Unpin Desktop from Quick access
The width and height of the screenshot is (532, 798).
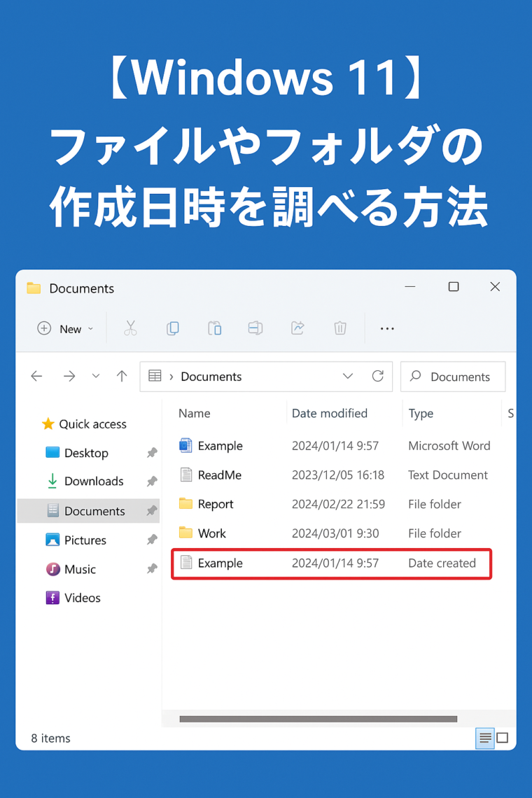click(151, 453)
